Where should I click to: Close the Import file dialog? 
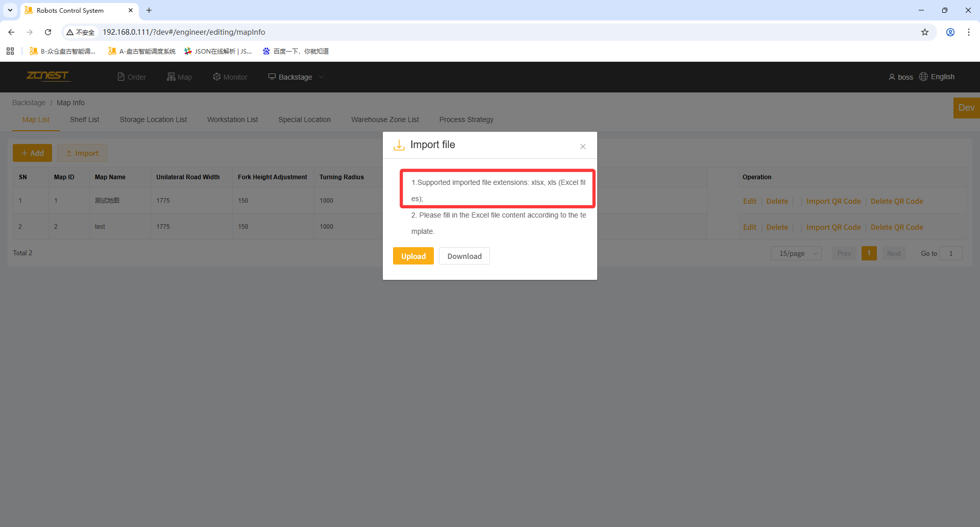click(x=582, y=147)
